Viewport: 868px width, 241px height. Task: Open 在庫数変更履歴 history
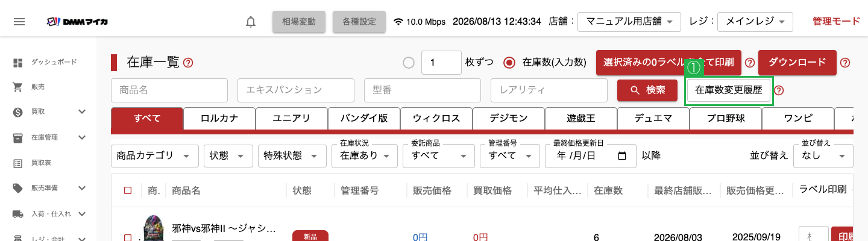pyautogui.click(x=729, y=90)
